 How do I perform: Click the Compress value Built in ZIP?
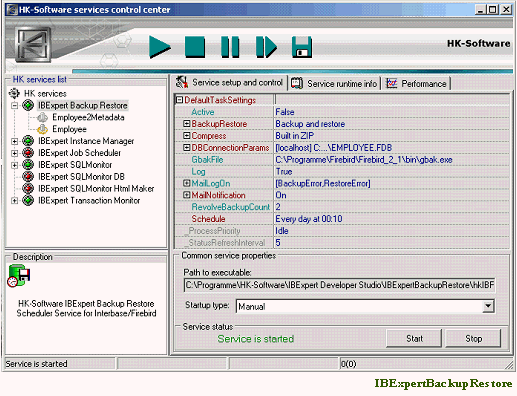coord(294,136)
